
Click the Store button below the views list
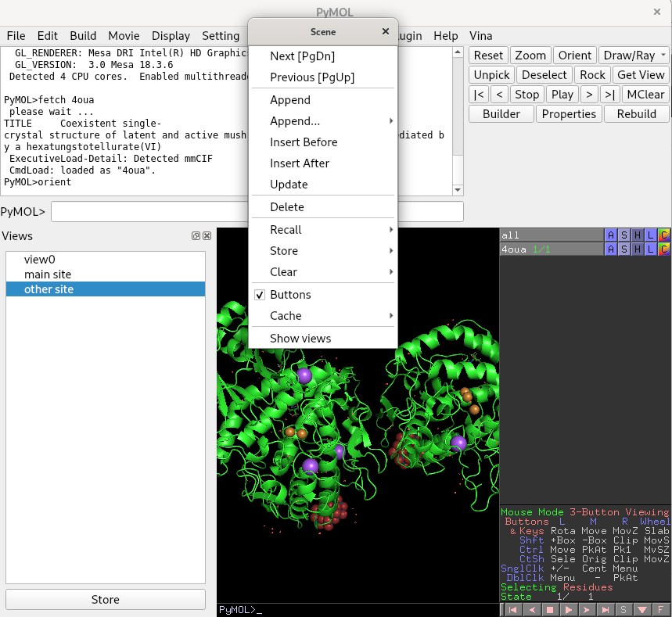click(105, 600)
